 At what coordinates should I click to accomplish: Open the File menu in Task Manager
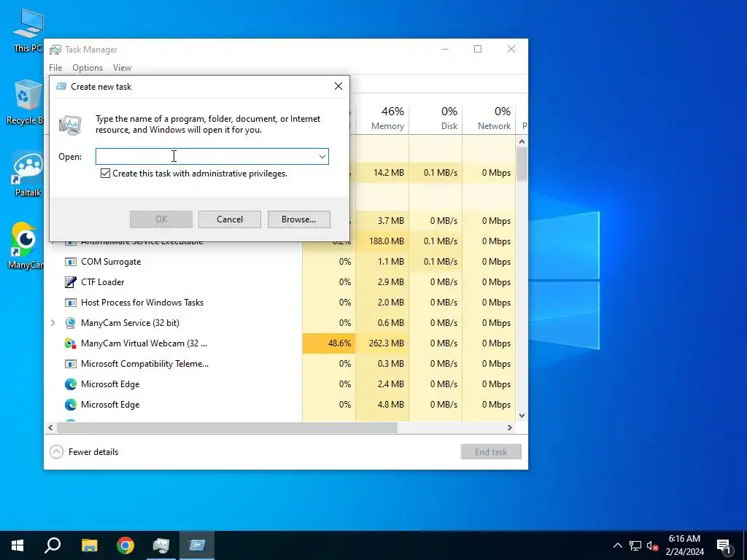coord(55,68)
